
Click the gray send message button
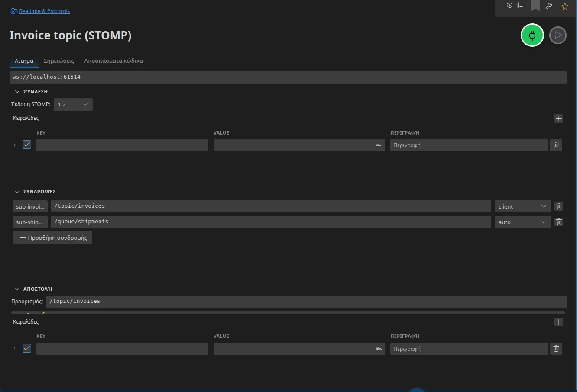coord(558,35)
